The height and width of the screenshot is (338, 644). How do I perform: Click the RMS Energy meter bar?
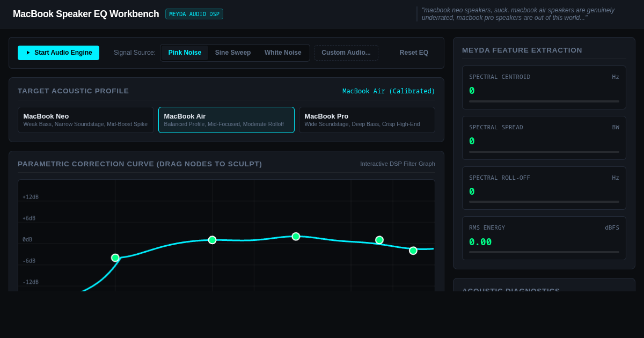[544, 252]
